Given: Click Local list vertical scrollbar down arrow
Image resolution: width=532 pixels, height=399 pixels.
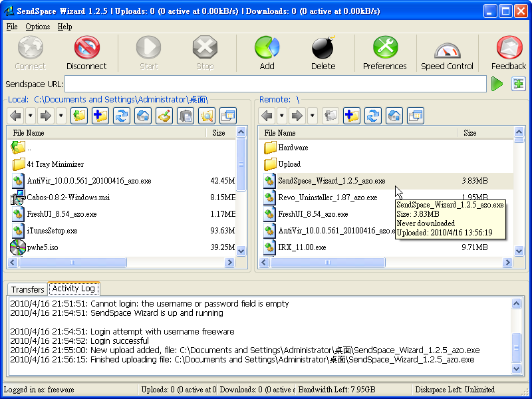Looking at the screenshot, I should point(241,251).
